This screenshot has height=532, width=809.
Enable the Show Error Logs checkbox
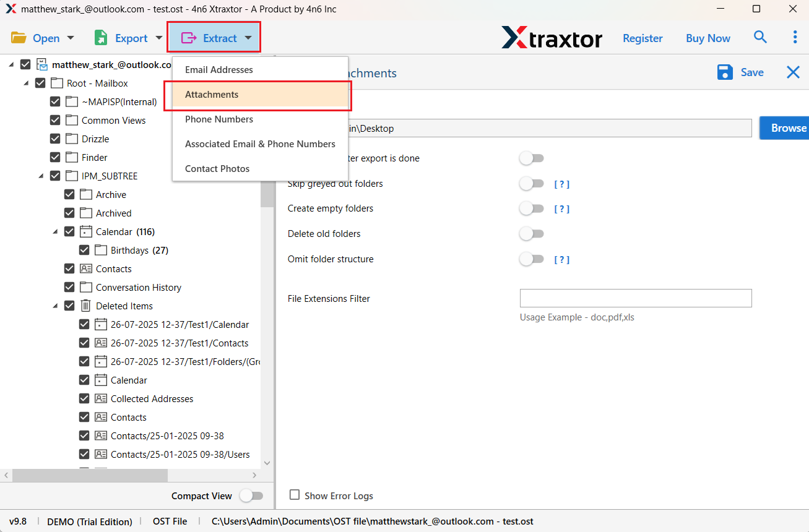295,495
